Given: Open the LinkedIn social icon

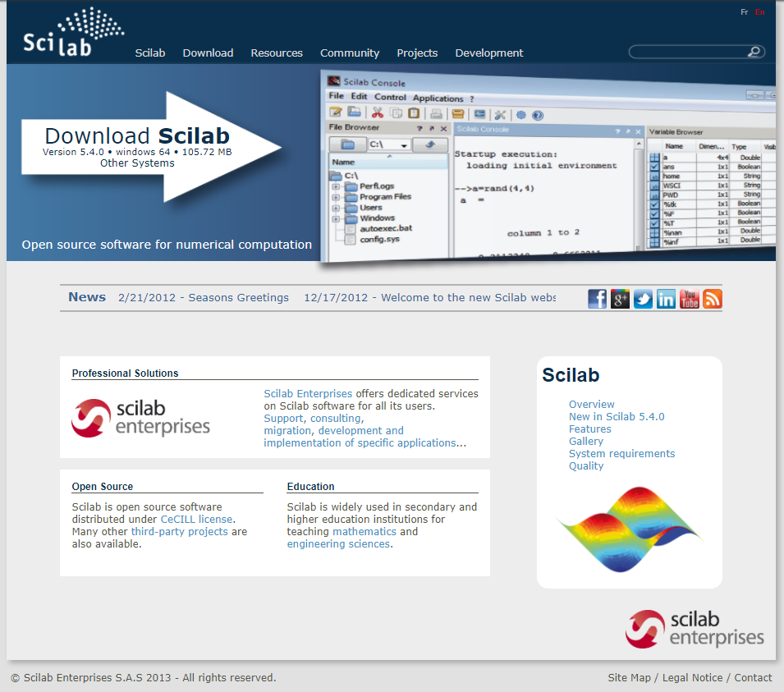Looking at the screenshot, I should coord(666,299).
